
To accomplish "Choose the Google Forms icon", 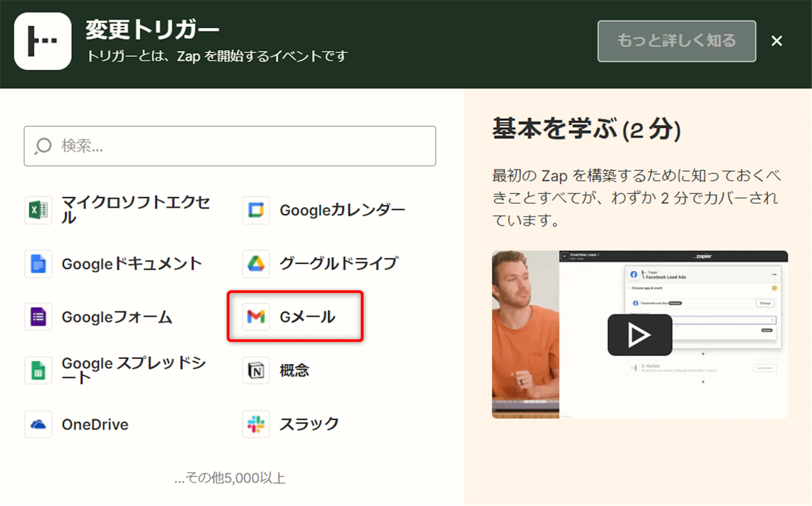I will click(38, 317).
